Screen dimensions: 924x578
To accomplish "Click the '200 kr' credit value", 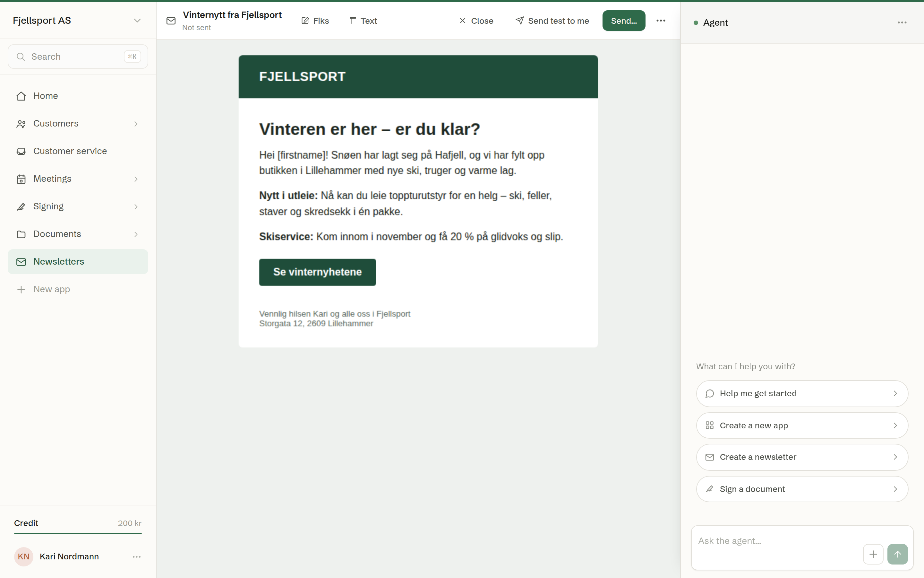I will click(x=130, y=523).
